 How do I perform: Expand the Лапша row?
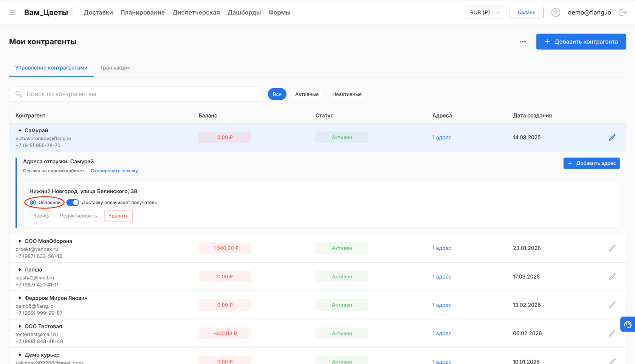tap(20, 270)
